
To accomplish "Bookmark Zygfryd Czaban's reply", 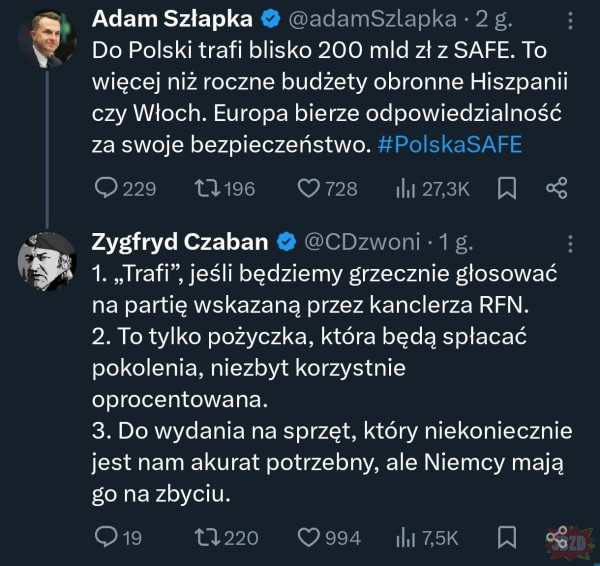I will pyautogui.click(x=507, y=538).
